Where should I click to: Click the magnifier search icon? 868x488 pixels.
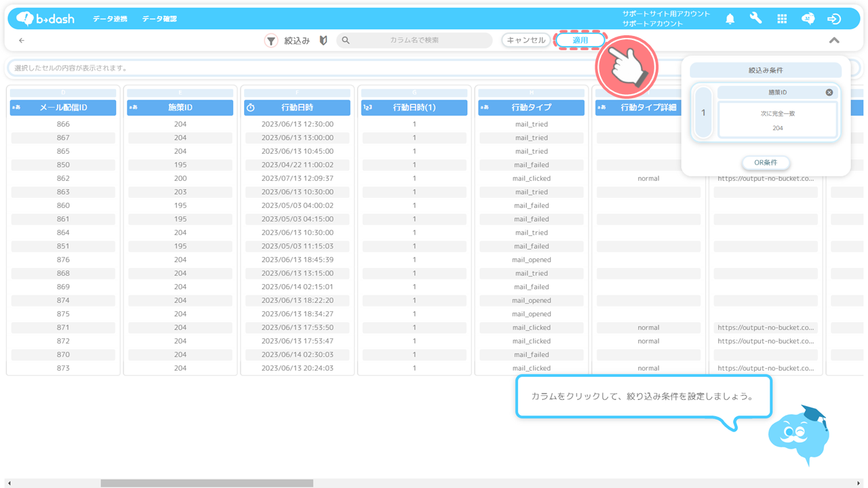pos(346,41)
